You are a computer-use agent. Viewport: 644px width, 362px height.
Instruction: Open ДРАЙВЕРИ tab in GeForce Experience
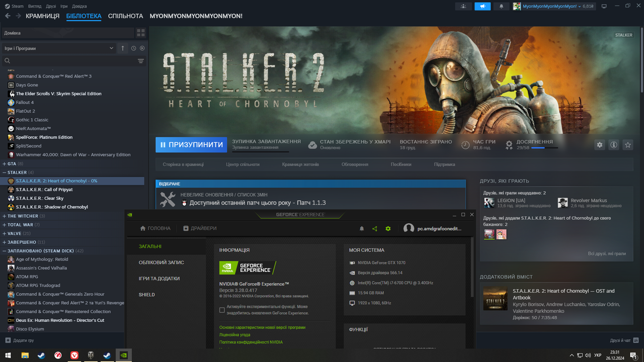(x=200, y=228)
